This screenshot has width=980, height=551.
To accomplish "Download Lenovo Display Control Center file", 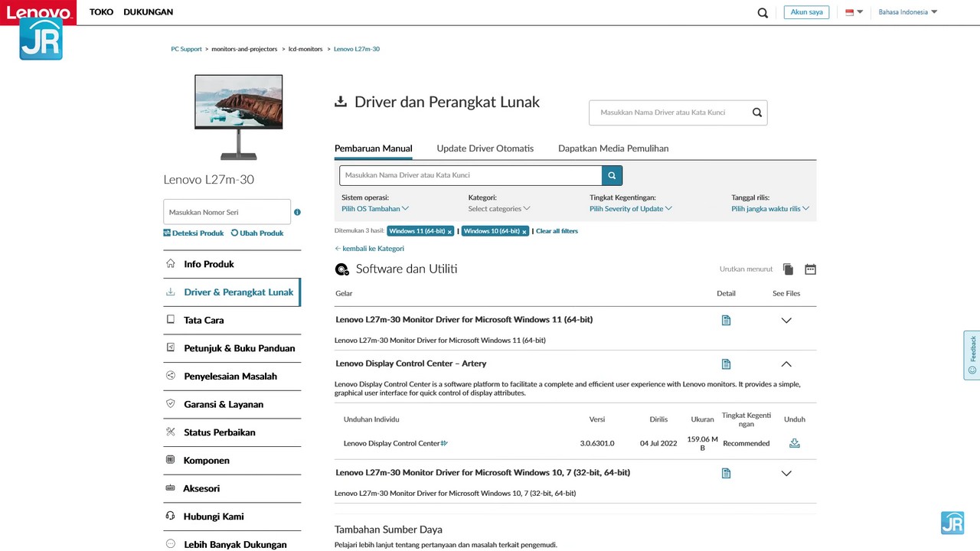I will (x=794, y=443).
